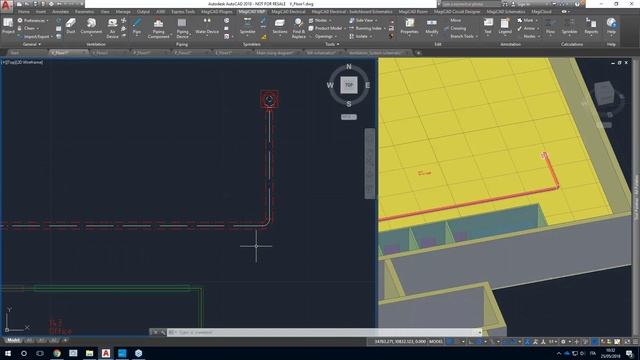Activate the Pipe drawing tool

click(x=137, y=26)
